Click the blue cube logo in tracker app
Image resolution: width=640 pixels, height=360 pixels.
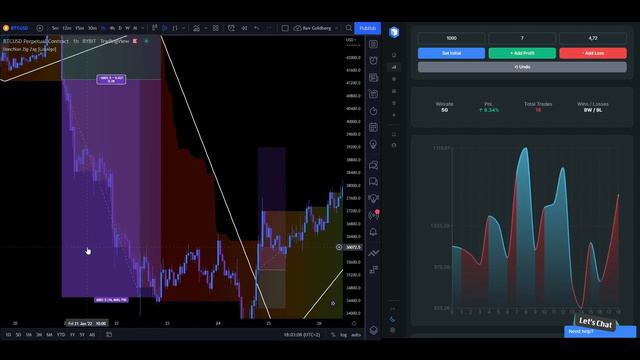pyautogui.click(x=394, y=32)
